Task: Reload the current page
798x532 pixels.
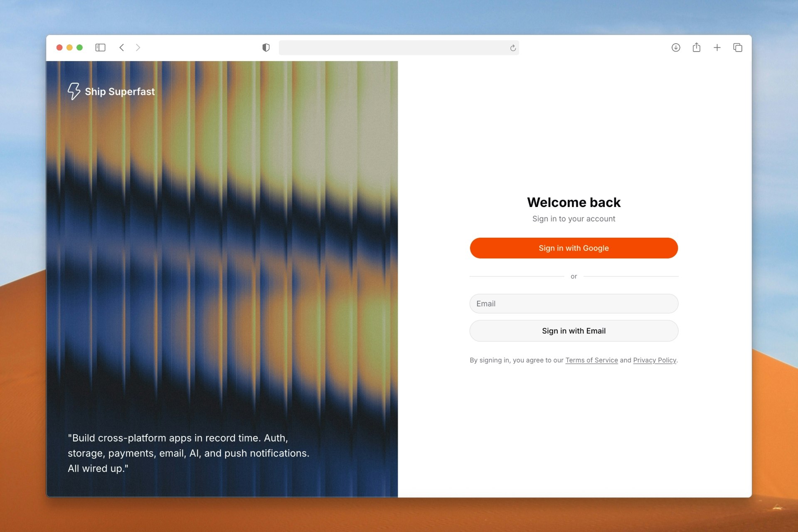Action: coord(513,48)
